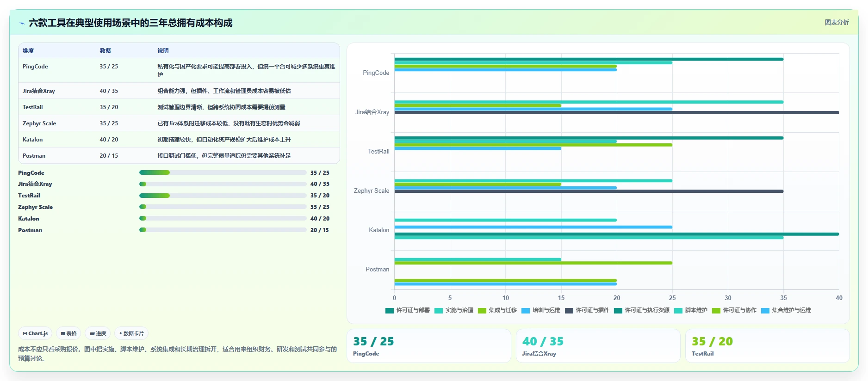The image size is (868, 381).
Task: Click the Zephyr Scale chart axis label
Action: coord(372,190)
